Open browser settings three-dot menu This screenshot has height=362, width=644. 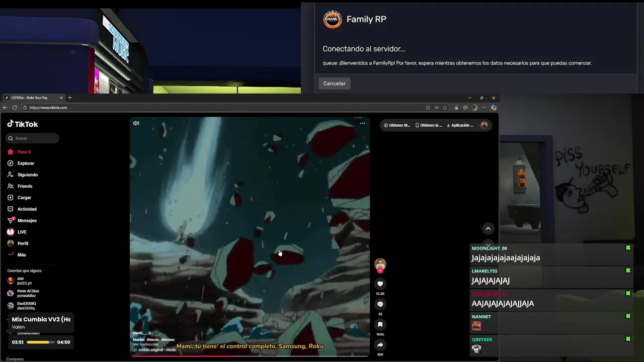coord(484,108)
